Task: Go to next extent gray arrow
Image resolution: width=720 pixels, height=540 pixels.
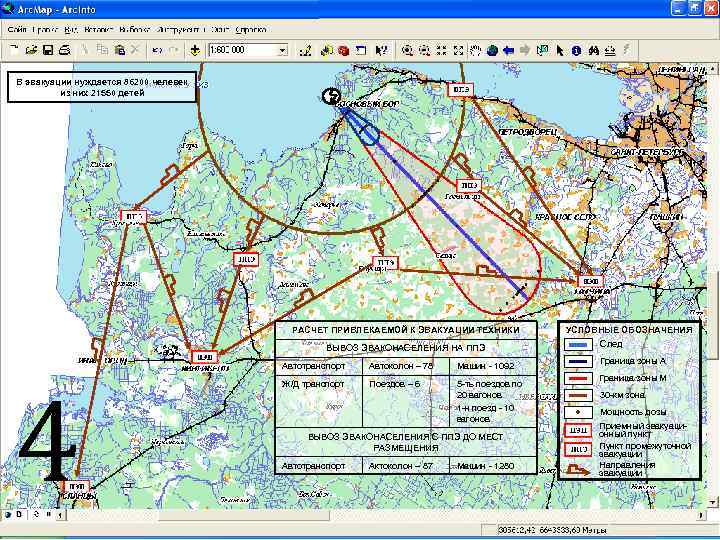Action: 525,51
